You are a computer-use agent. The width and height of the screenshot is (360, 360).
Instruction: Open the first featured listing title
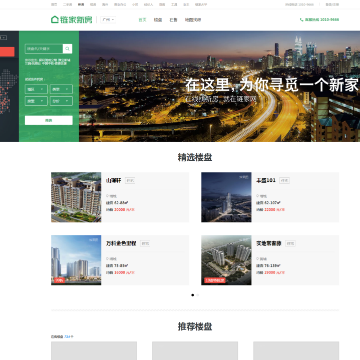tap(114, 180)
